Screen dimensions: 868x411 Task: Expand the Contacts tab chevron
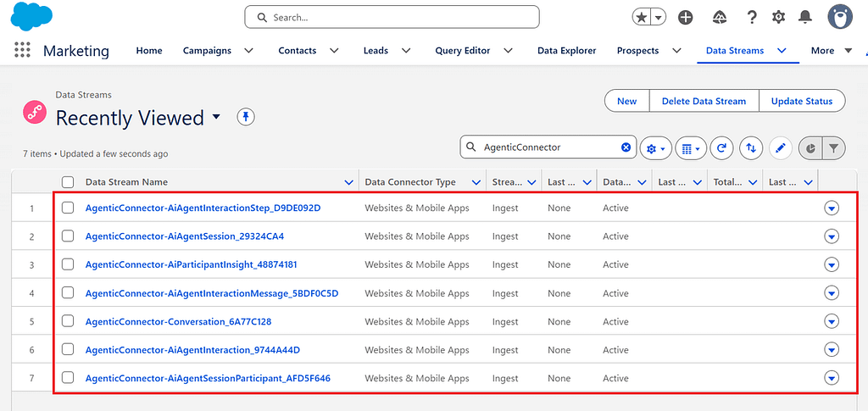point(334,50)
